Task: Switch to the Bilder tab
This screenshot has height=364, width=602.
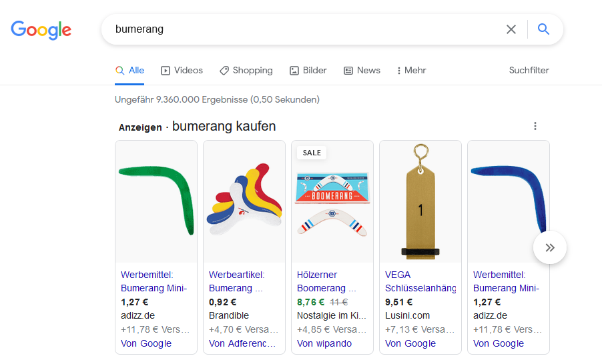Action: [x=308, y=70]
